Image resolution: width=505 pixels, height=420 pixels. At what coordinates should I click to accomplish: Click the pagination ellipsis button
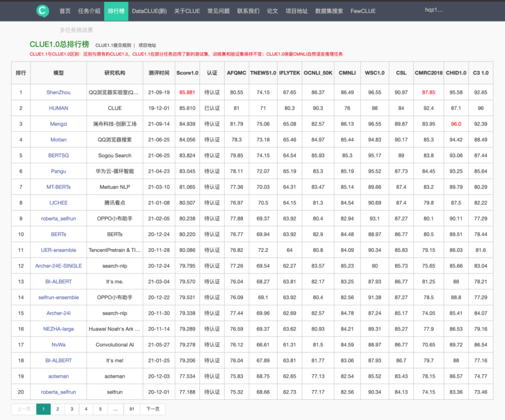[115, 409]
